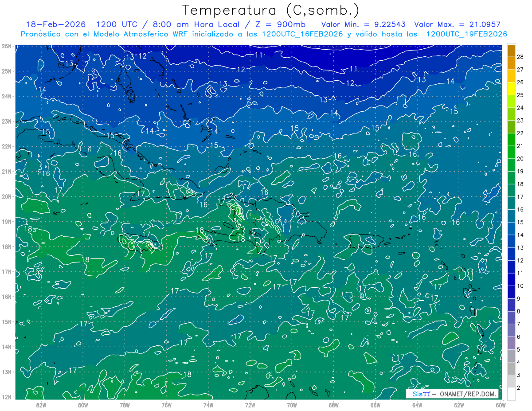Select the "Valor Min. = 9.22543" value
Screen dimensions: 532x411
(364, 24)
